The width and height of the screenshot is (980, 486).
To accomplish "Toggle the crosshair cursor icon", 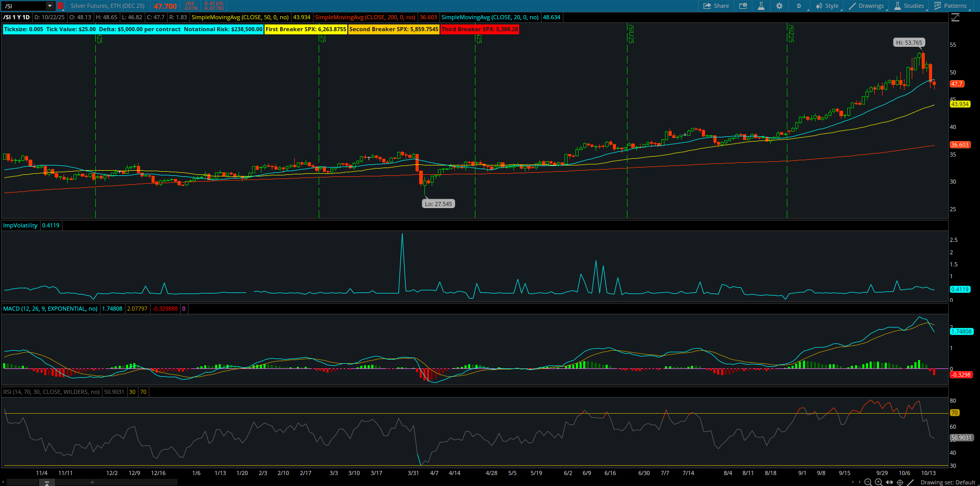I will tap(900, 482).
